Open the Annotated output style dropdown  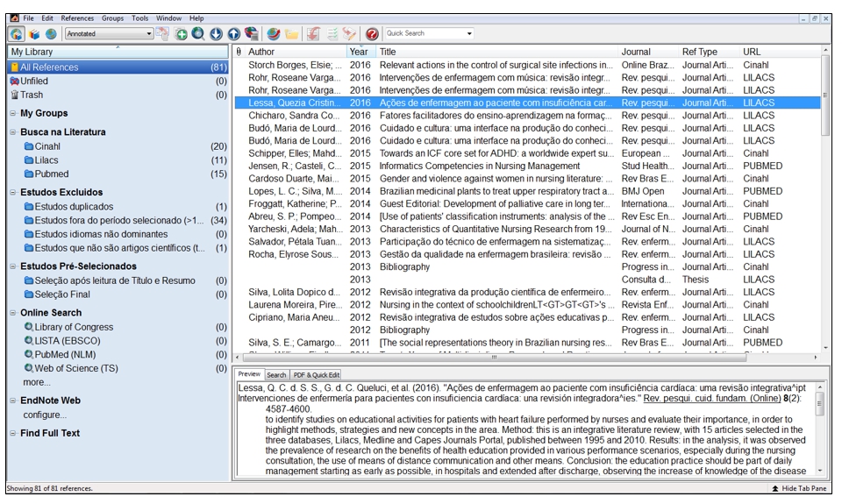[149, 34]
